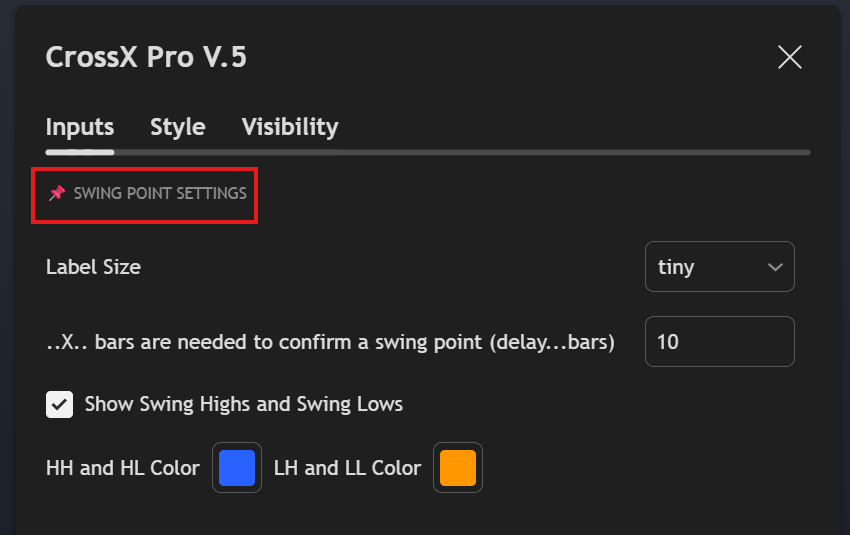The width and height of the screenshot is (850, 535).
Task: Click the HH and HL Color label
Action: [x=123, y=468]
